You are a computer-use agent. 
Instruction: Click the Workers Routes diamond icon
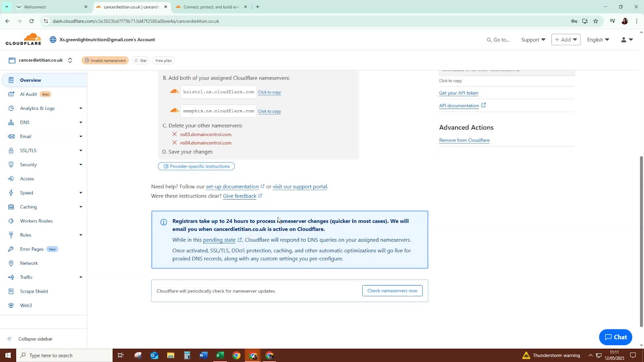pyautogui.click(x=11, y=221)
